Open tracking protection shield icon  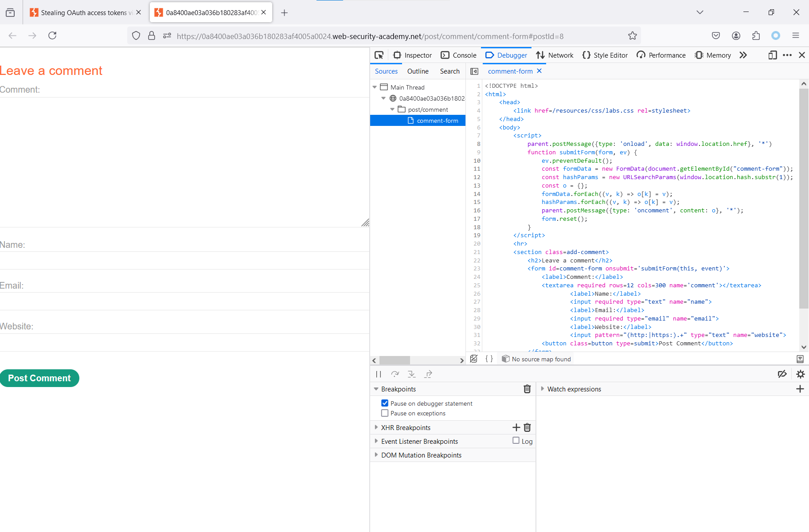(x=136, y=36)
